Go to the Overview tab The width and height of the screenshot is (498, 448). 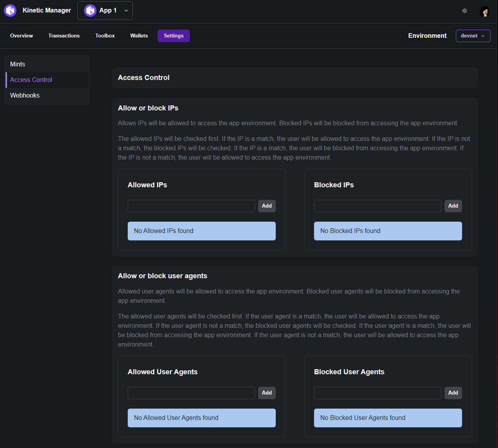pyautogui.click(x=21, y=36)
